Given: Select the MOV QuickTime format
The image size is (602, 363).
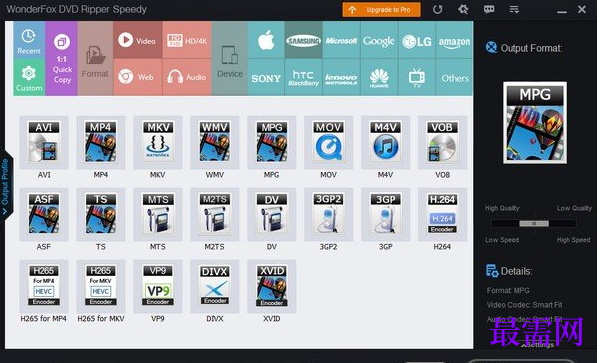Looking at the screenshot, I should tap(329, 143).
